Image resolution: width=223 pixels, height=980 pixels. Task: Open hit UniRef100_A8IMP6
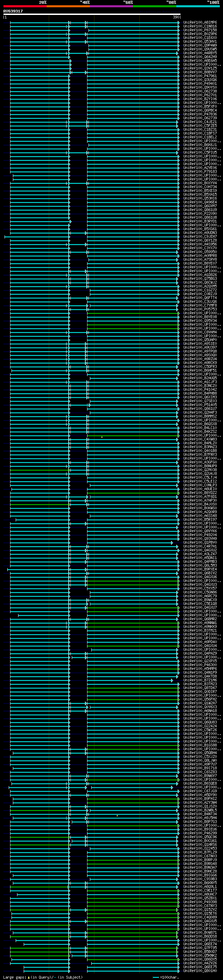tap(200, 23)
